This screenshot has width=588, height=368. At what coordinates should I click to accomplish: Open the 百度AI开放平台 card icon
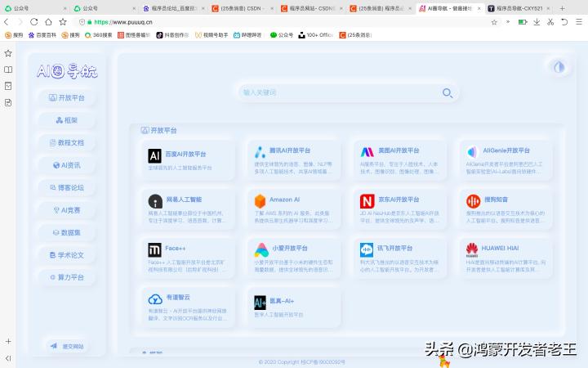[154, 155]
